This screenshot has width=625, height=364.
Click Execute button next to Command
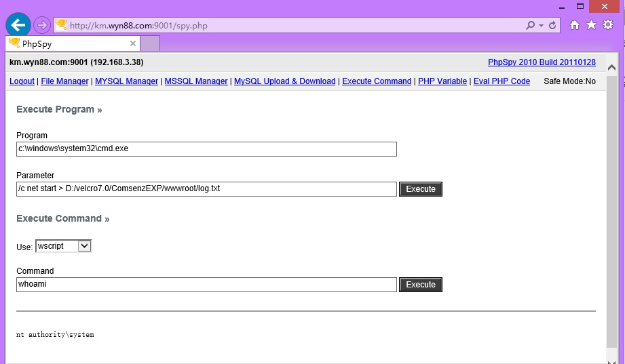point(421,284)
